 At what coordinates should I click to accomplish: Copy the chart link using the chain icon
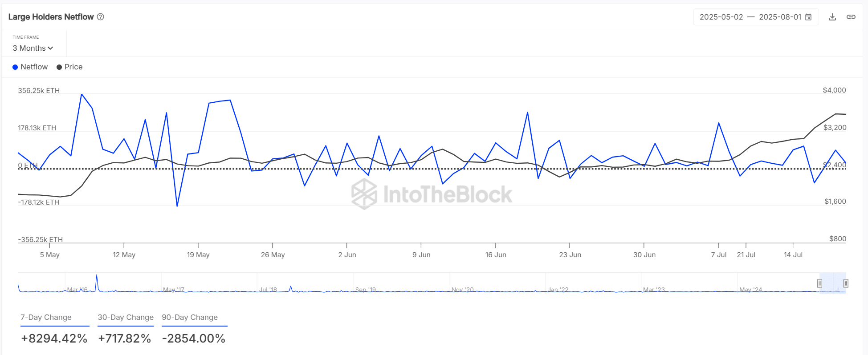(x=851, y=17)
